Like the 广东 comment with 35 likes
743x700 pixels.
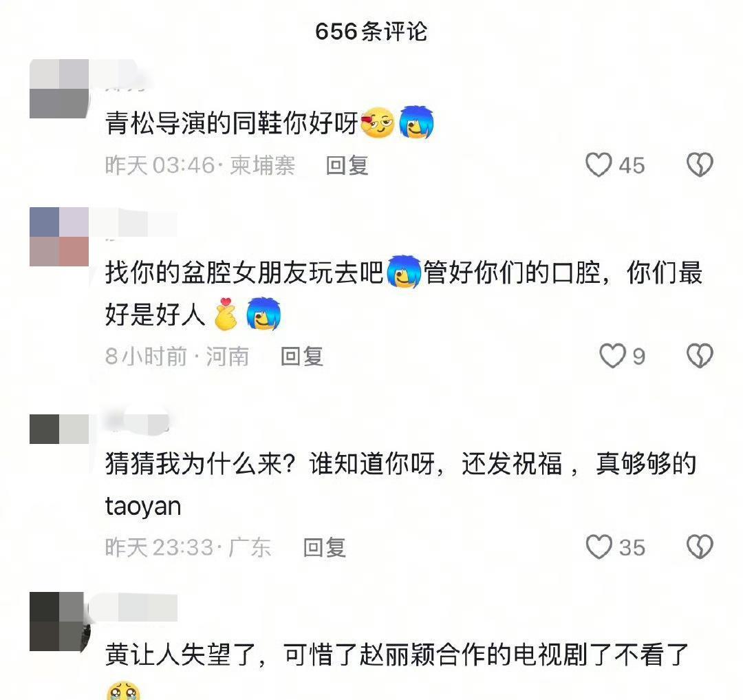point(599,547)
